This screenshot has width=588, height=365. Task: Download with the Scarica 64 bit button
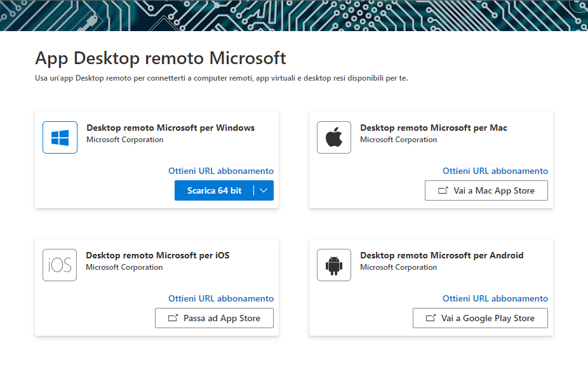pyautogui.click(x=214, y=190)
